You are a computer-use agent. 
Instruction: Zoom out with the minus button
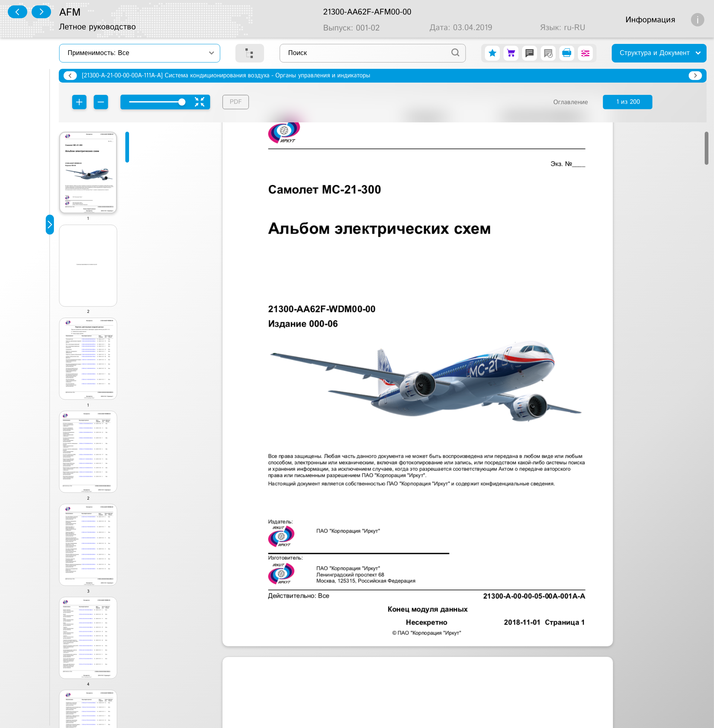[x=101, y=102]
